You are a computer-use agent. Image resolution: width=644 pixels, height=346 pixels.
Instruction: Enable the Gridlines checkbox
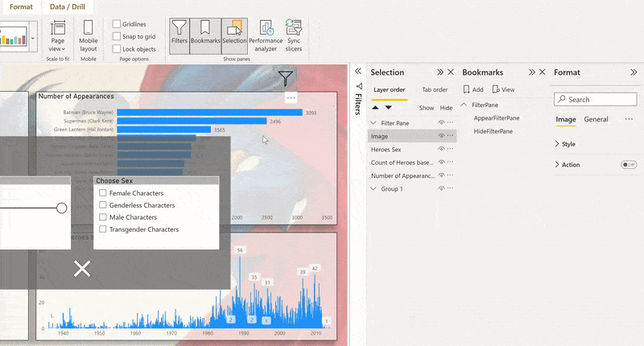118,24
